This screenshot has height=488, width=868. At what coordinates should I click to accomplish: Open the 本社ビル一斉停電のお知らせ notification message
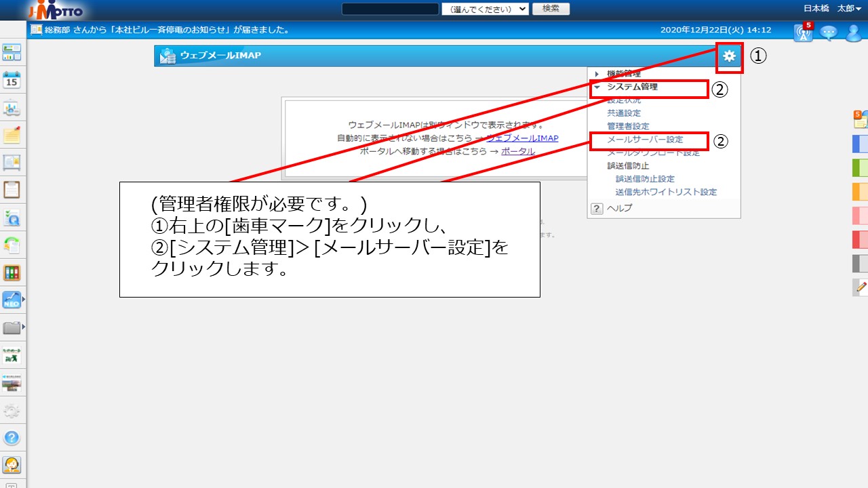tap(167, 30)
